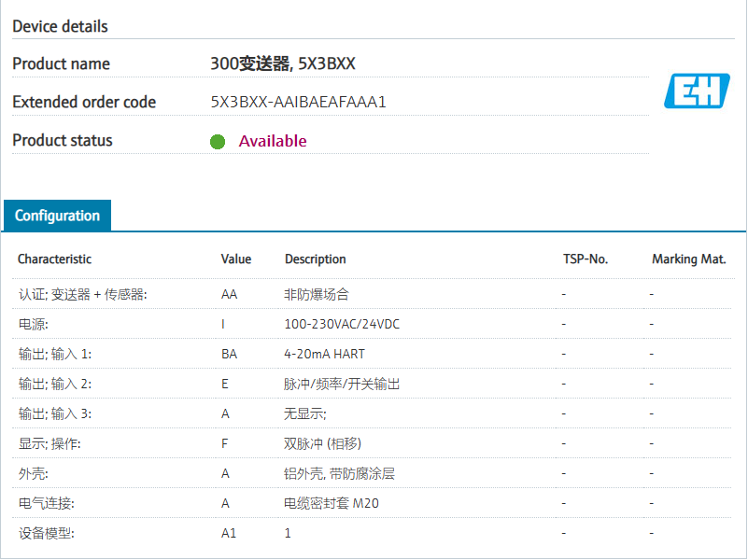Screen dimensions: 748x560
Task: Click the Value column header
Action: point(236,259)
